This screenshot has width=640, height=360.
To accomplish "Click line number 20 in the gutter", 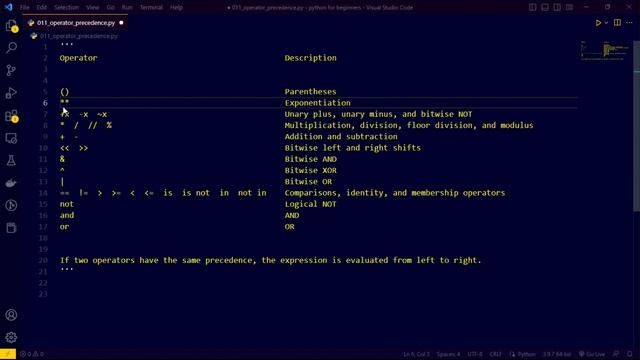I will (x=43, y=260).
